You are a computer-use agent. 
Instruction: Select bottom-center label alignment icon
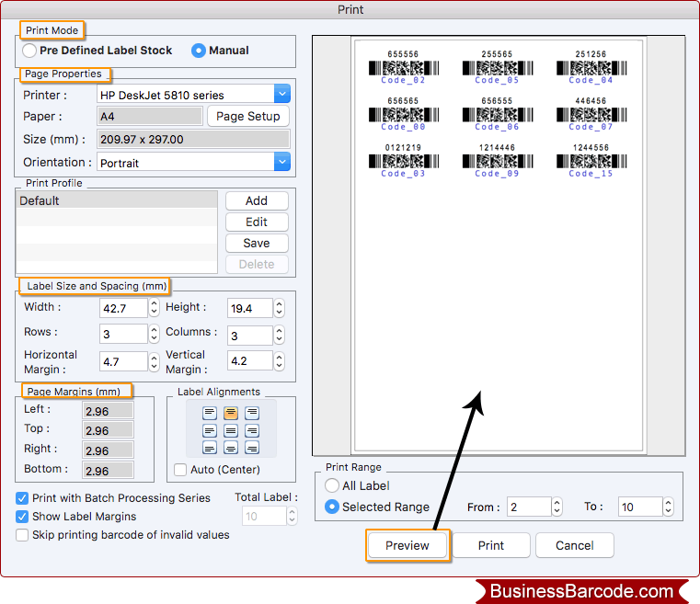pos(231,448)
